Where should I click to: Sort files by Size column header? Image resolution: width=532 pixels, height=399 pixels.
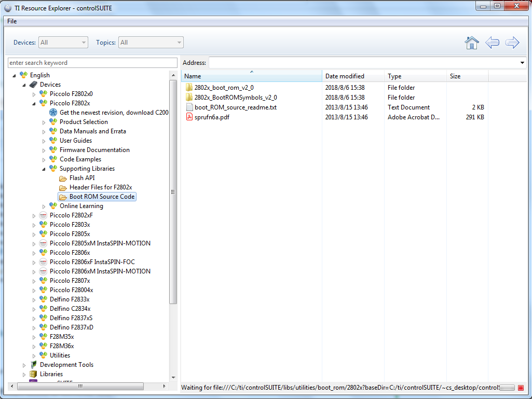coord(467,76)
